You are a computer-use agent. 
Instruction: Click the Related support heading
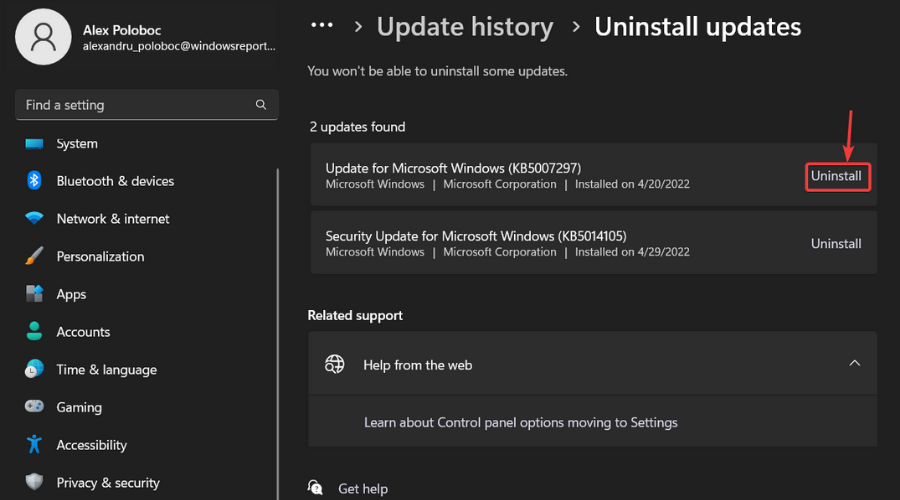355,315
